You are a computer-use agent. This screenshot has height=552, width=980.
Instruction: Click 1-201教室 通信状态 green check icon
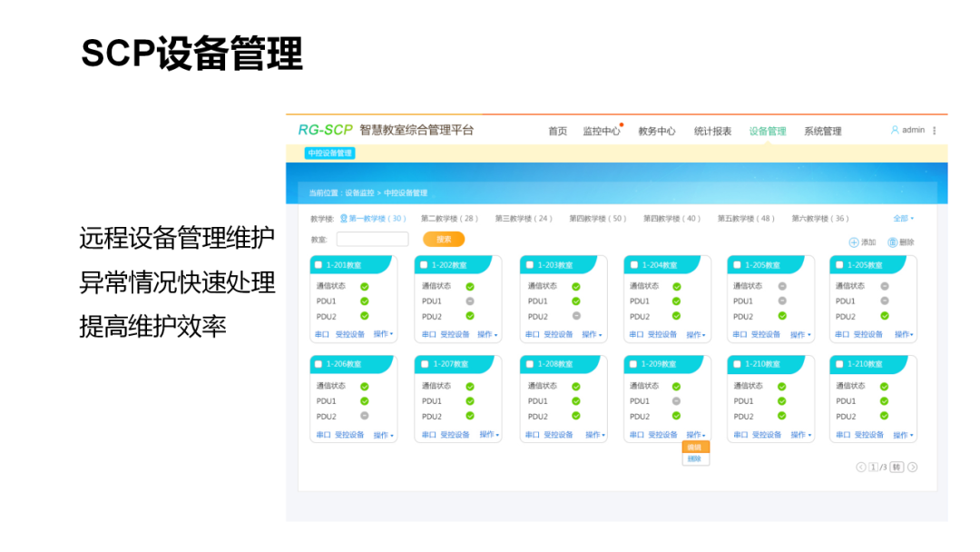tap(365, 286)
